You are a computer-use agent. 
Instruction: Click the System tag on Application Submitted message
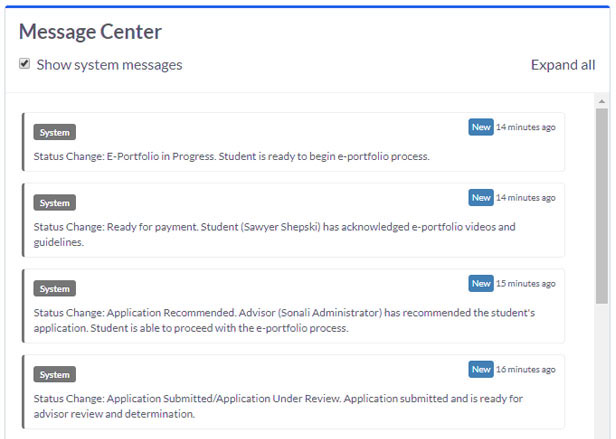[x=55, y=375]
